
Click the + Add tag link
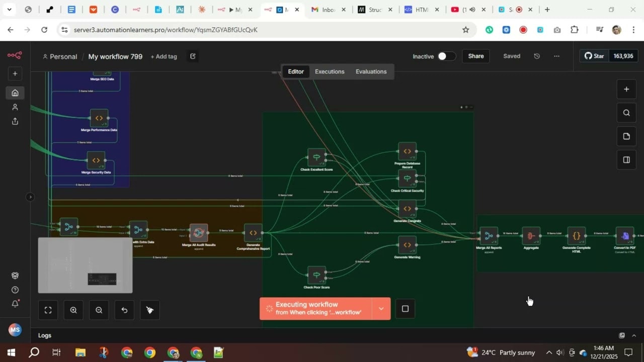tap(164, 56)
